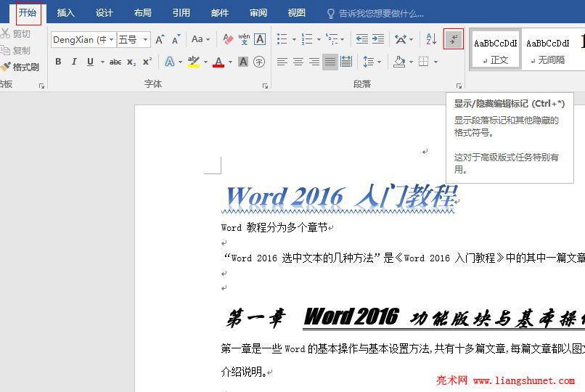Click the Cut (剪切) command

(16, 34)
